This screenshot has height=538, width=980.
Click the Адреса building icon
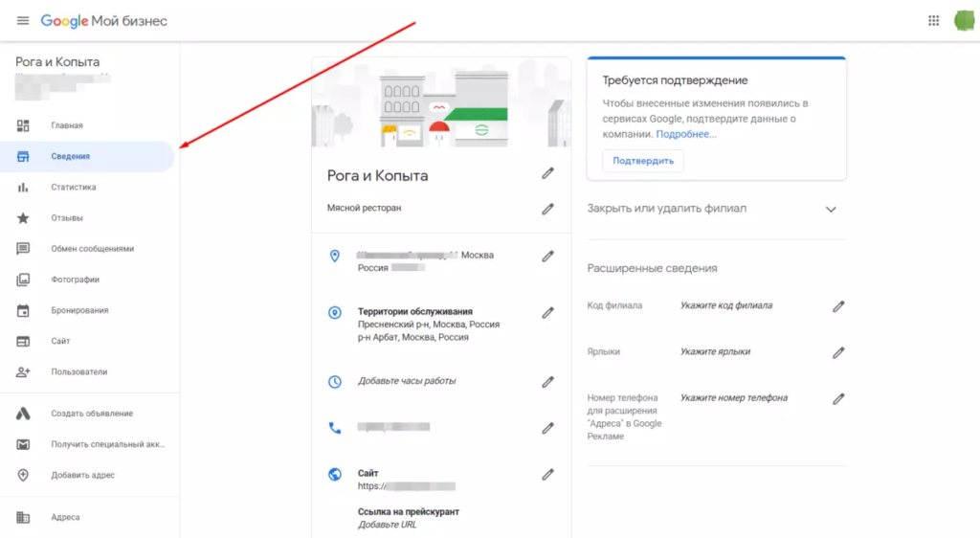point(23,517)
